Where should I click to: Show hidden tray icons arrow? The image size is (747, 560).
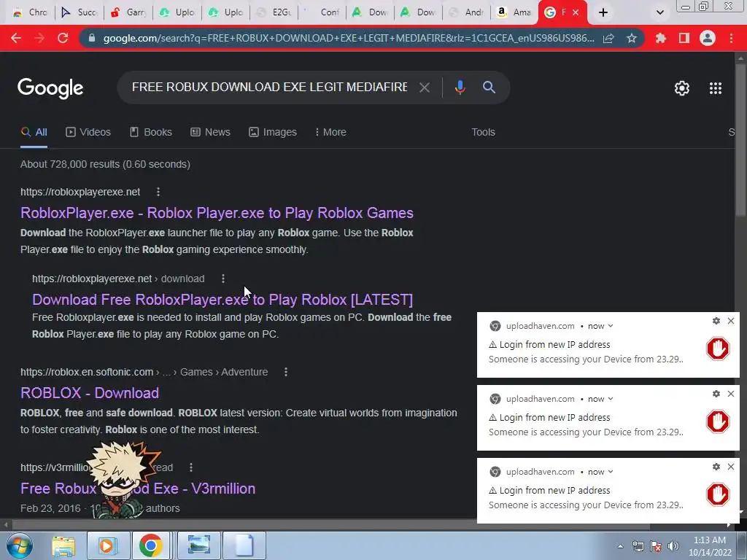point(620,546)
